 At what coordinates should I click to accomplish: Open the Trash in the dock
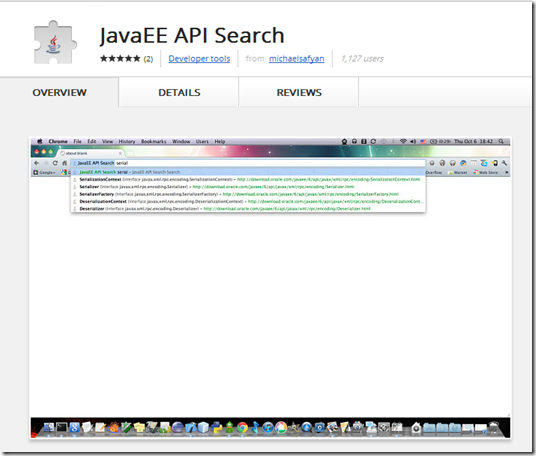click(x=493, y=427)
